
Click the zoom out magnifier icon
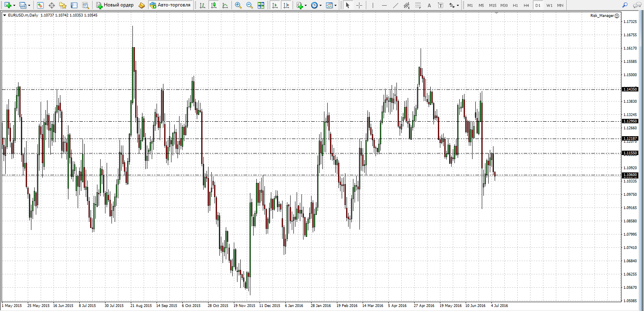tap(250, 5)
